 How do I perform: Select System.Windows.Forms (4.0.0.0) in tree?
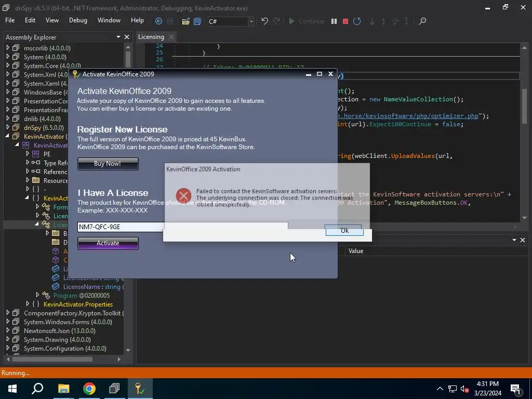point(68,322)
